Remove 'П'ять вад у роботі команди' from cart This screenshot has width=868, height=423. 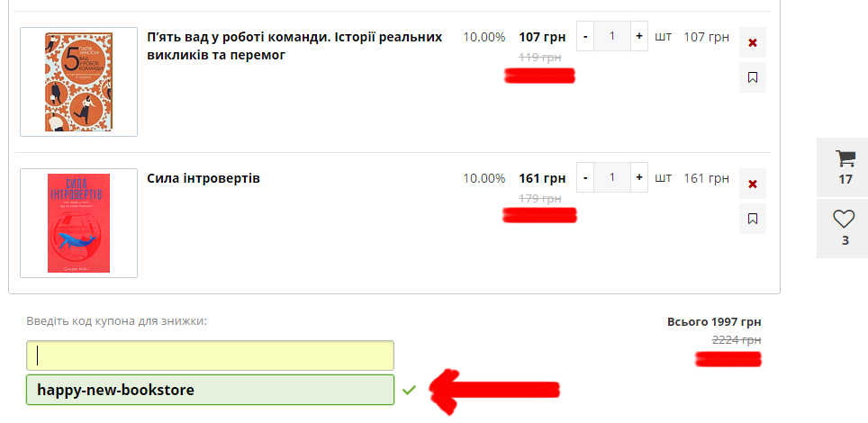753,42
